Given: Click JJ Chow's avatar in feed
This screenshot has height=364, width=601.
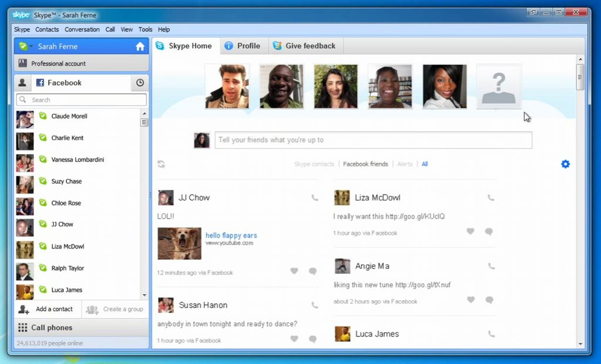Looking at the screenshot, I should click(166, 198).
